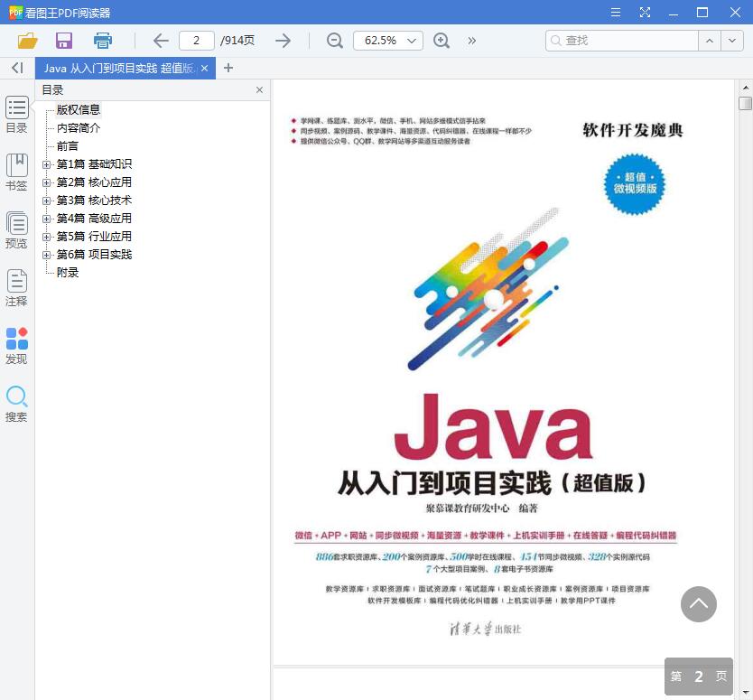The image size is (753, 700).
Task: Click the 第 2 页 page indicator
Action: [x=698, y=676]
